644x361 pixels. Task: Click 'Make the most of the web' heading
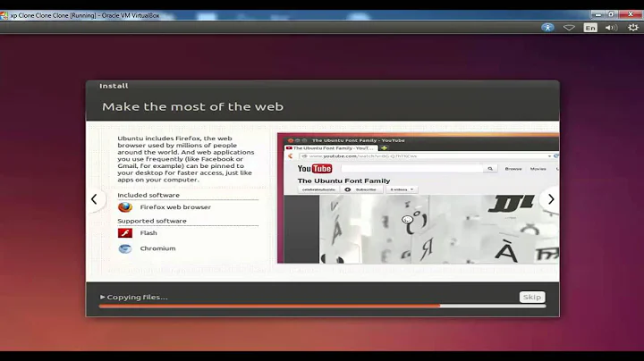[192, 106]
